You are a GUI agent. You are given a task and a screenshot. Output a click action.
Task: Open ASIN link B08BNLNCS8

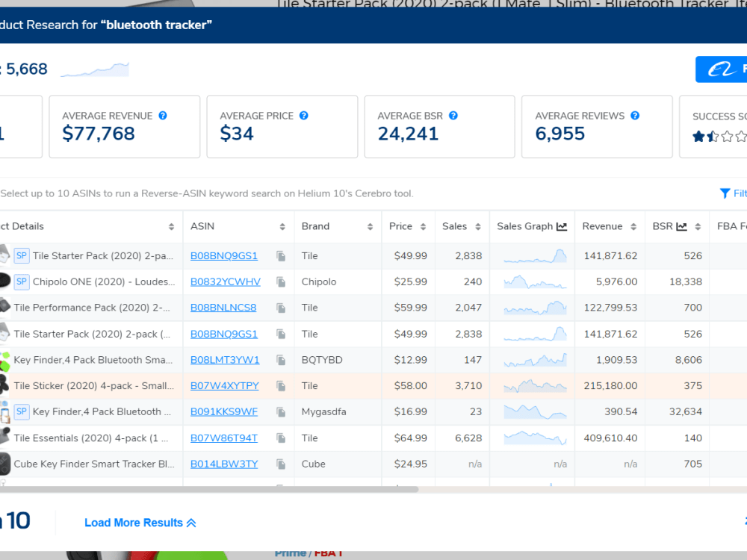point(223,308)
